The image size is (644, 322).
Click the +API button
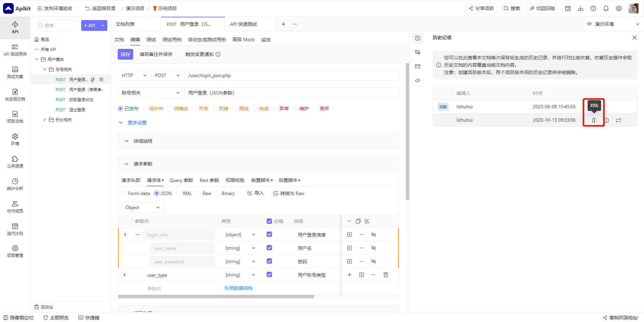coord(89,25)
